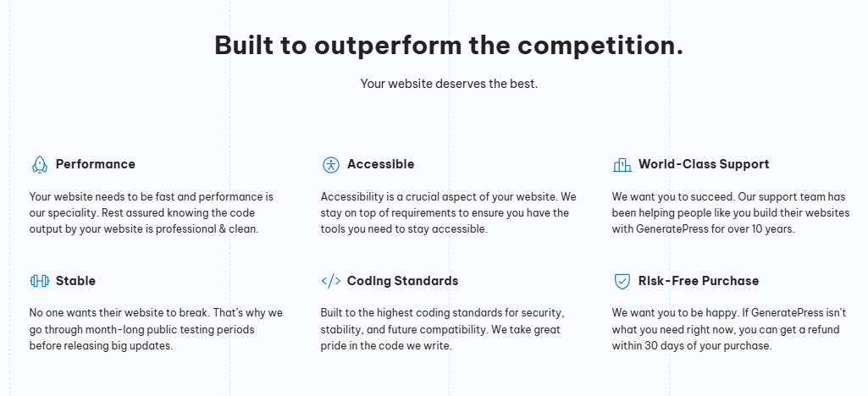The image size is (868, 396).
Task: Select the Accessible heading text
Action: (380, 164)
